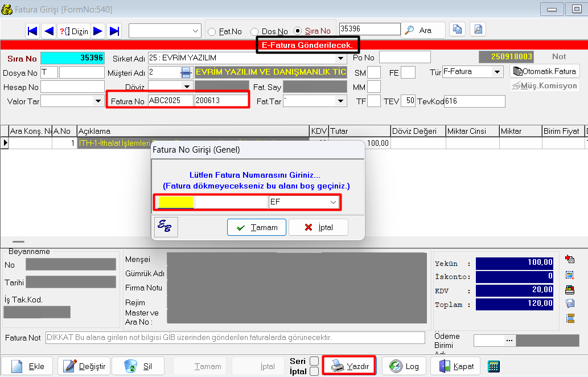588x377 pixels.
Task: Tick the İptal checkbox near Yazdır
Action: click(x=314, y=371)
